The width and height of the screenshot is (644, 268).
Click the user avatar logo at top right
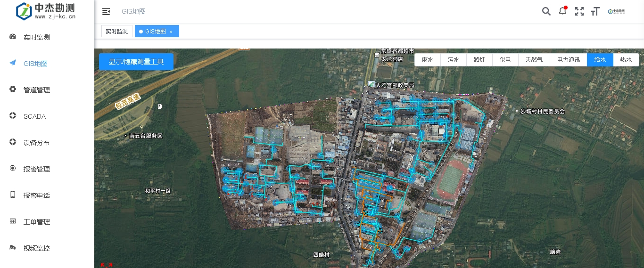coord(616,11)
